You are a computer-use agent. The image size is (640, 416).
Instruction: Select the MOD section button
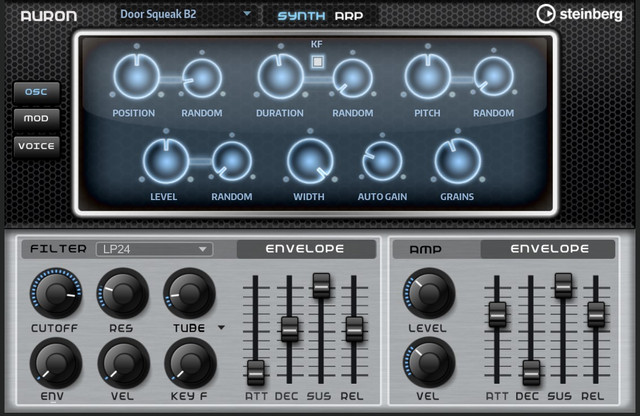point(36,119)
